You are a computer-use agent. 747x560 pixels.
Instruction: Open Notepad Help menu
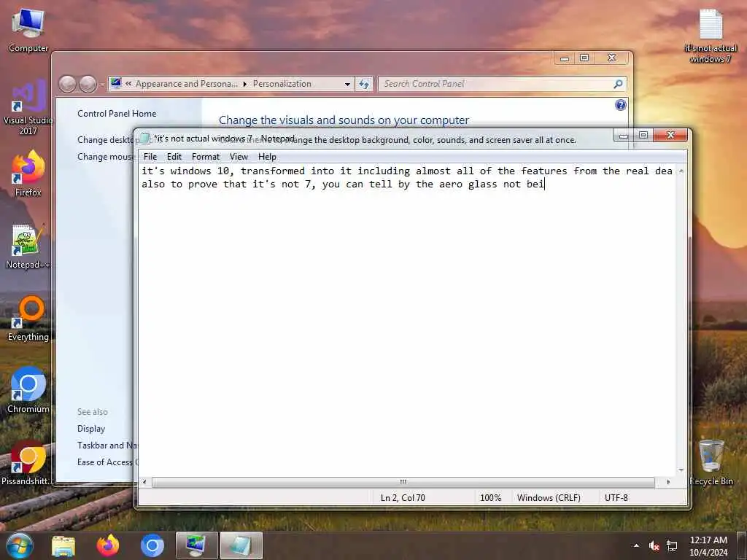point(267,157)
